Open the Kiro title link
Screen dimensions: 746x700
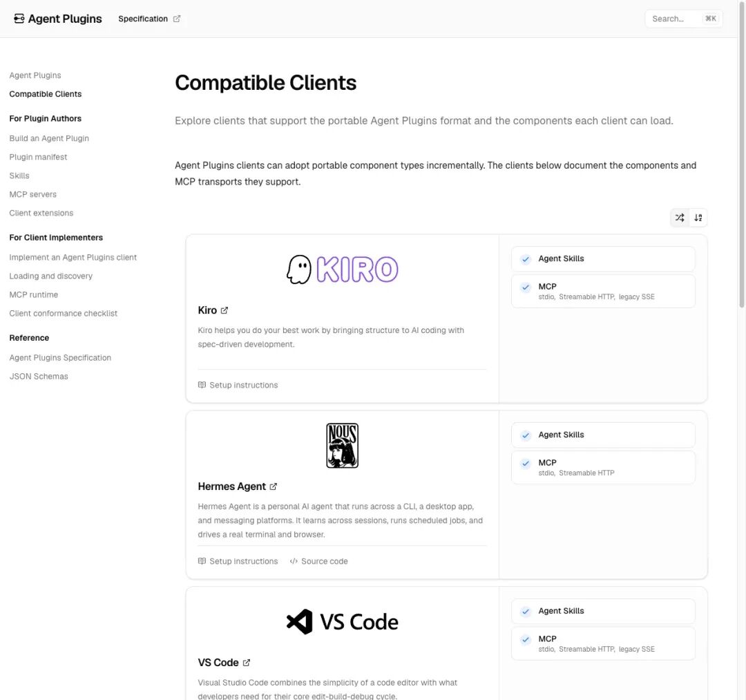click(207, 310)
